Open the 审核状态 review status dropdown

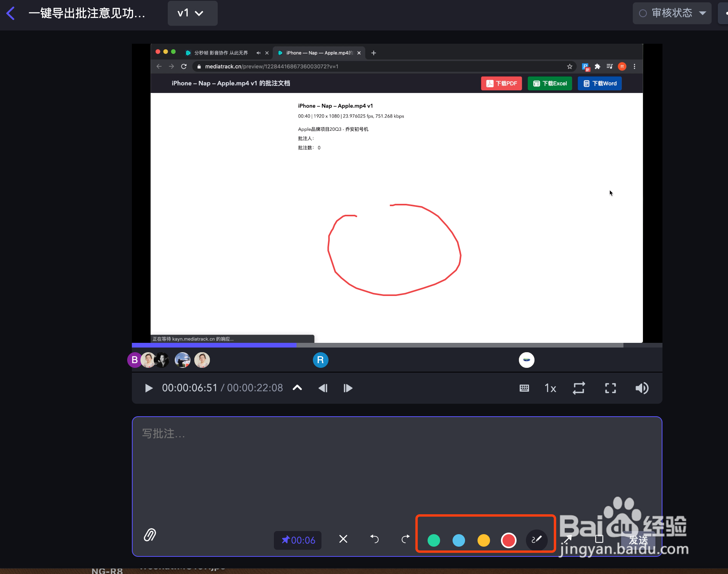click(672, 13)
